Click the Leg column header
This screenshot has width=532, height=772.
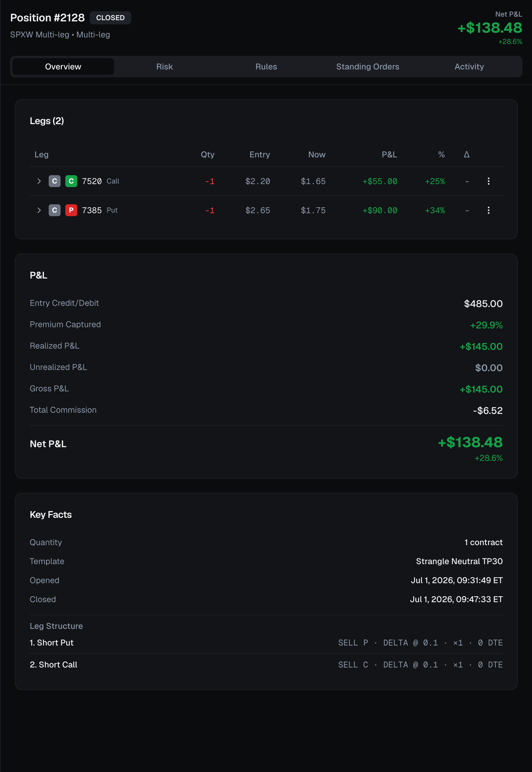click(41, 155)
